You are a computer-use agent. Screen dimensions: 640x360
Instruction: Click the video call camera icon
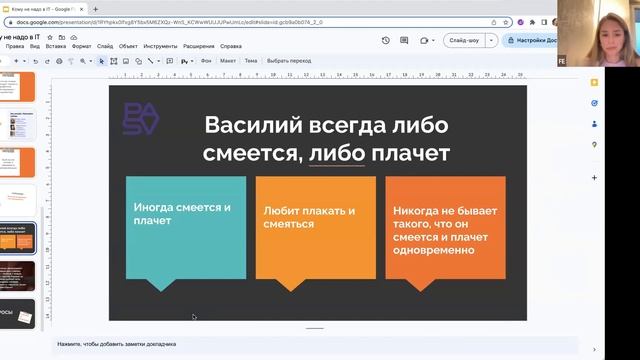click(424, 40)
